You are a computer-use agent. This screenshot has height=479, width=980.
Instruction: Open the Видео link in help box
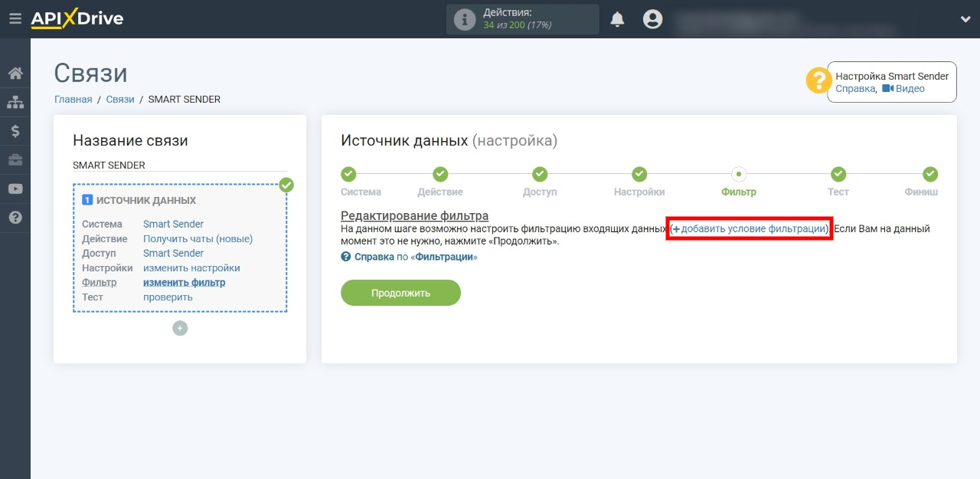click(903, 89)
